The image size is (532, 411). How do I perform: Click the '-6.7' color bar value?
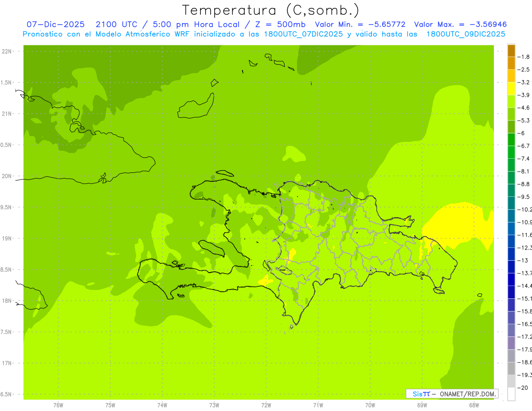click(524, 146)
